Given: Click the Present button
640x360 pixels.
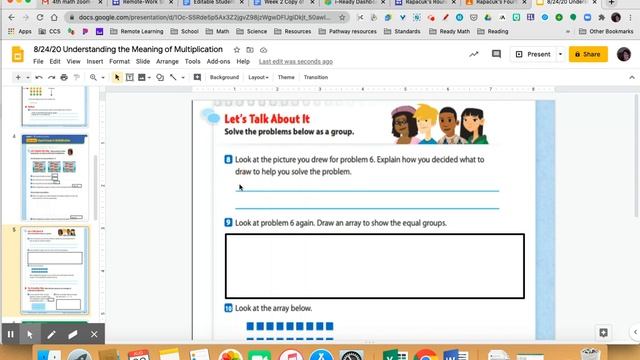Looking at the screenshot, I should click(533, 54).
